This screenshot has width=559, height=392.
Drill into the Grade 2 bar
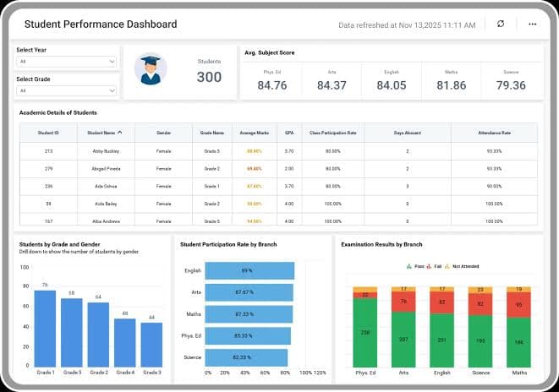click(x=98, y=335)
